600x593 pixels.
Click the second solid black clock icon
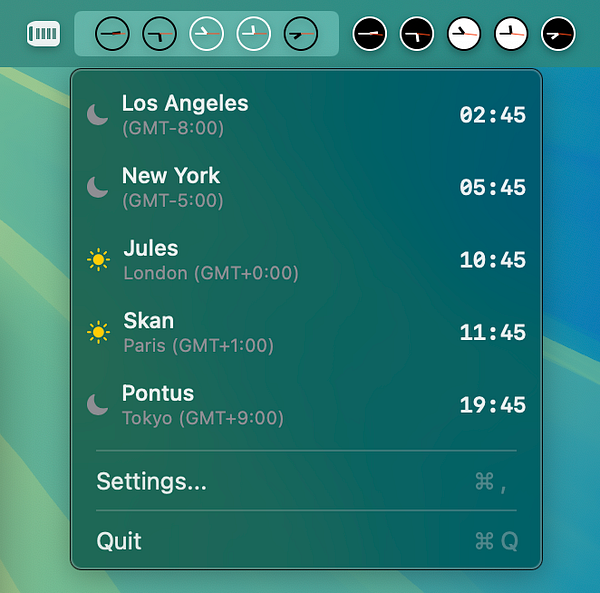pyautogui.click(x=417, y=34)
